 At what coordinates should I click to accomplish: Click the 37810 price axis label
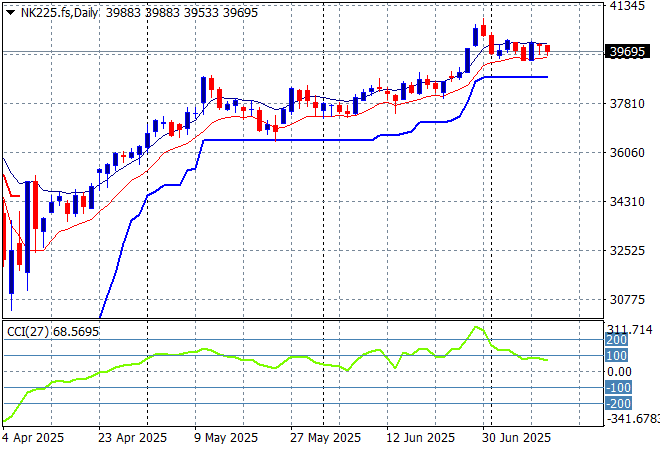[x=626, y=104]
